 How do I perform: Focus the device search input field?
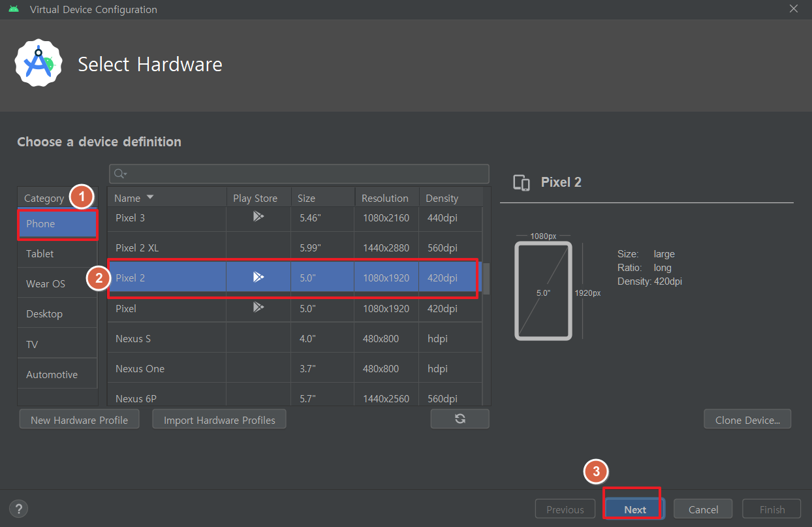[x=299, y=174]
